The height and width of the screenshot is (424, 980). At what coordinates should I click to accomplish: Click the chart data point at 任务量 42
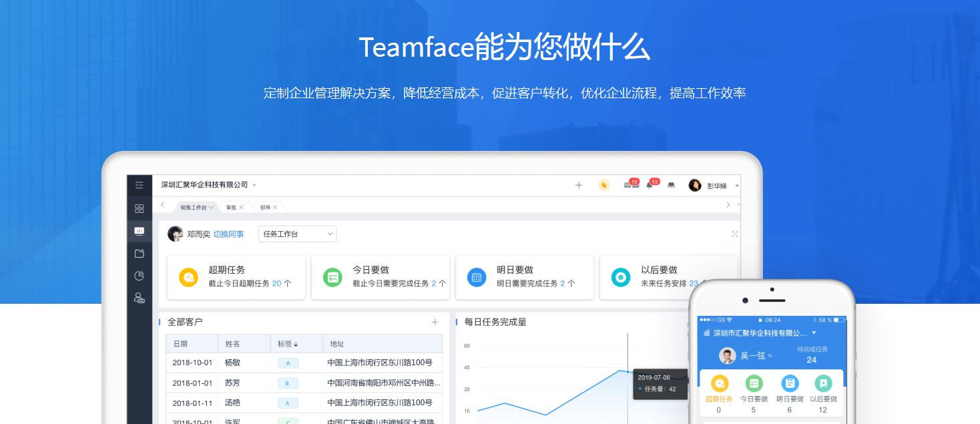click(x=628, y=371)
